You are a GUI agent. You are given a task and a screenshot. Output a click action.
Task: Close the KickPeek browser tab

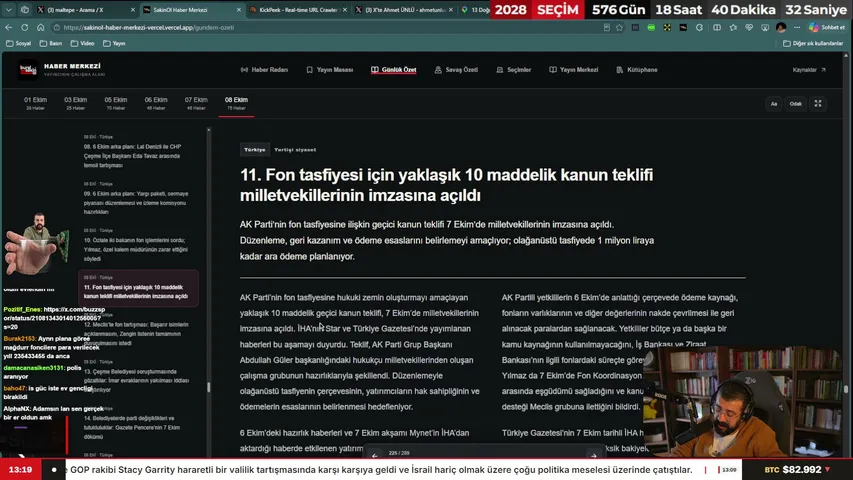tap(345, 10)
